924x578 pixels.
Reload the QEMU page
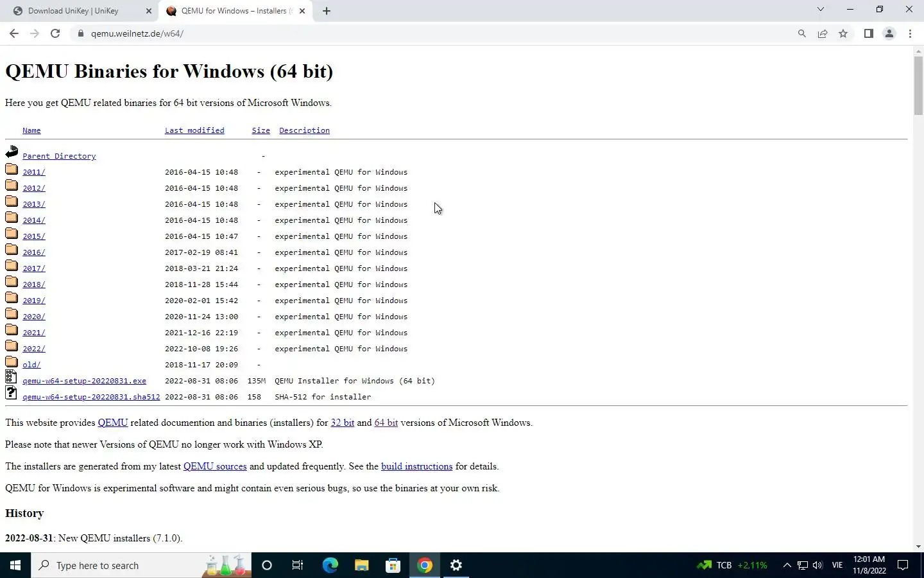[x=55, y=33]
